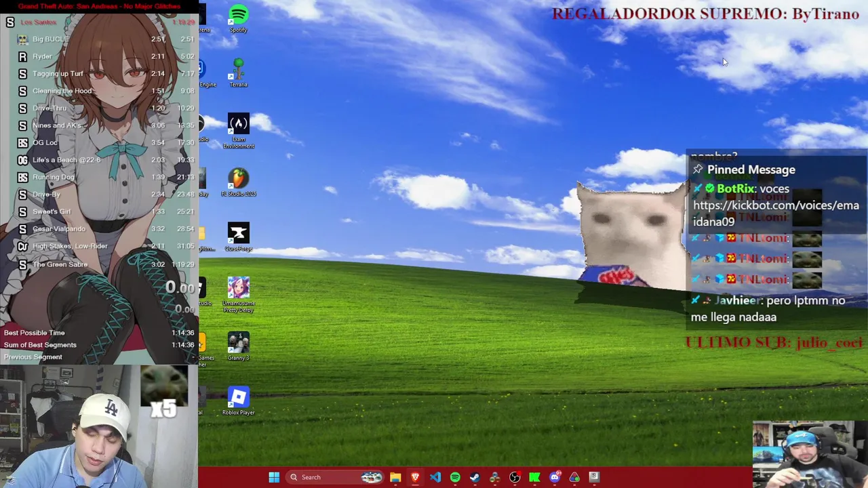Open File Explorer from the taskbar
Viewport: 868px width, 488px height.
click(395, 477)
